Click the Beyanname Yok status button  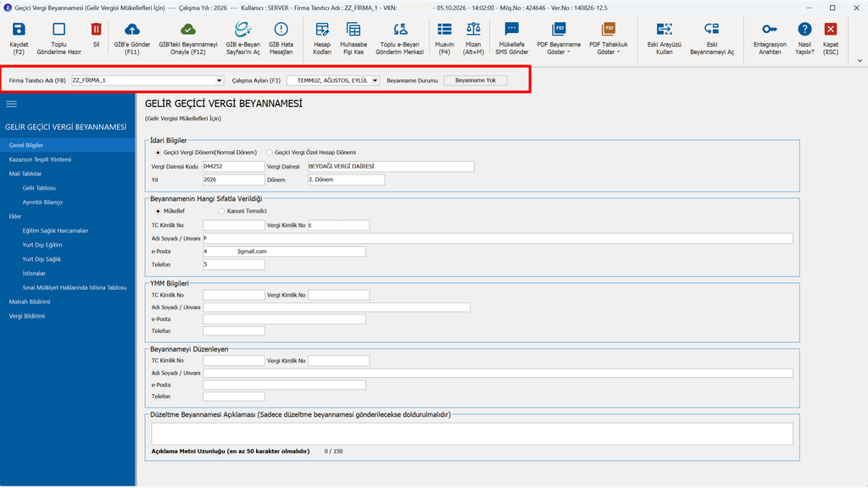[x=476, y=80]
